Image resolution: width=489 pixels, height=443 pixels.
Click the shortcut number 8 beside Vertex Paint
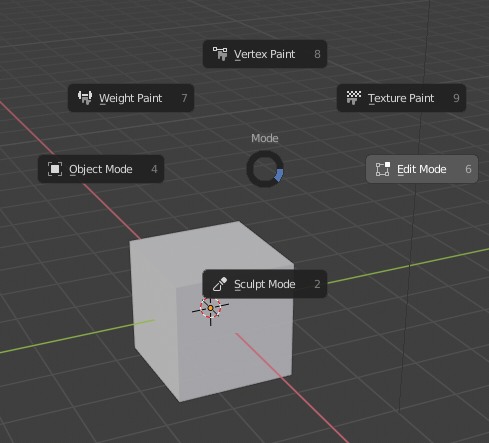click(317, 54)
